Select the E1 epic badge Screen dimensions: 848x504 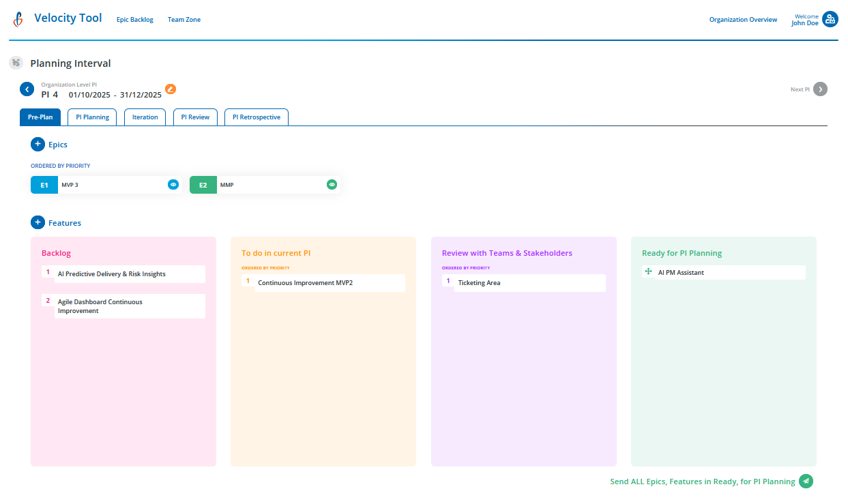44,184
